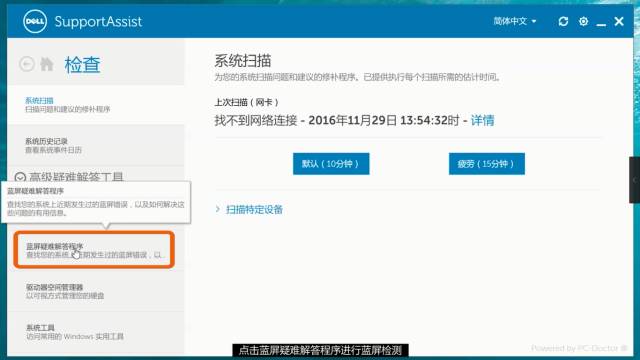This screenshot has width=640, height=360.
Task: Click the refresh icon in header
Action: point(563,21)
